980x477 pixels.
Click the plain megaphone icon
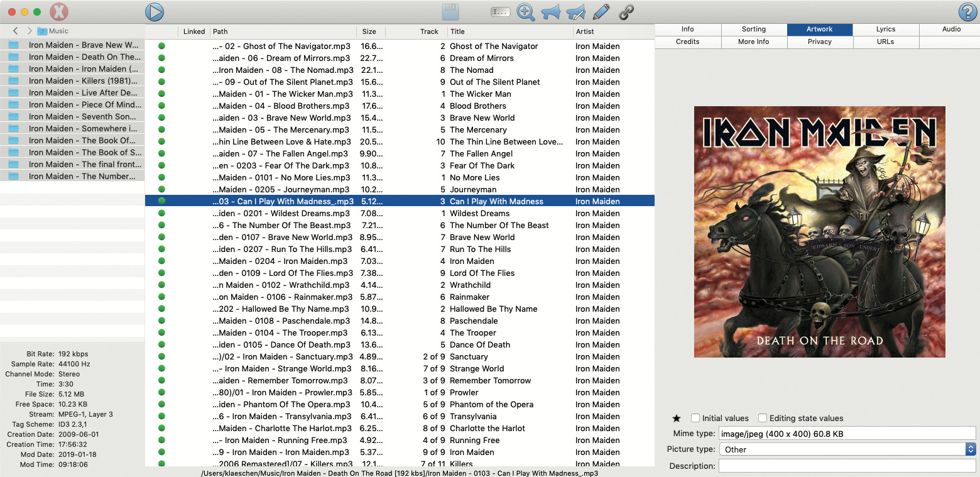550,12
